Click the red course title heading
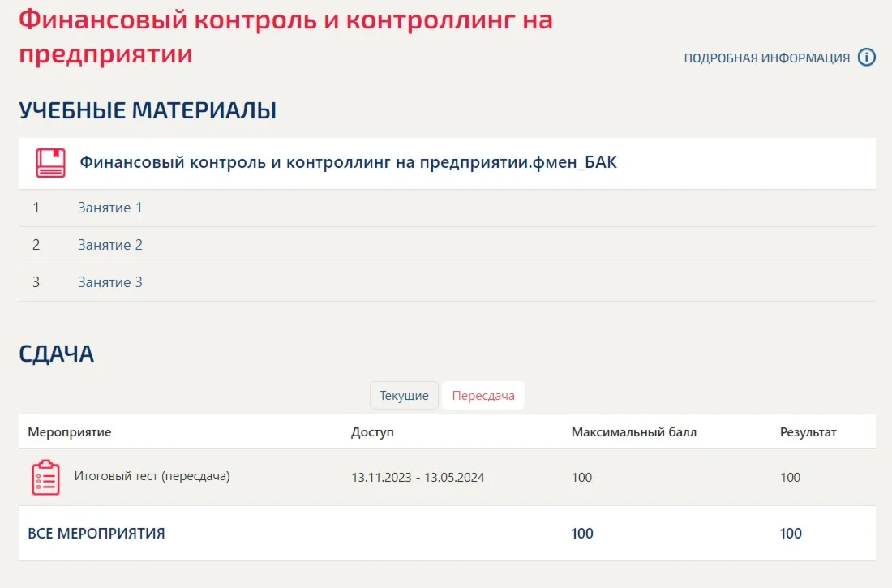The width and height of the screenshot is (892, 588). pos(285,36)
